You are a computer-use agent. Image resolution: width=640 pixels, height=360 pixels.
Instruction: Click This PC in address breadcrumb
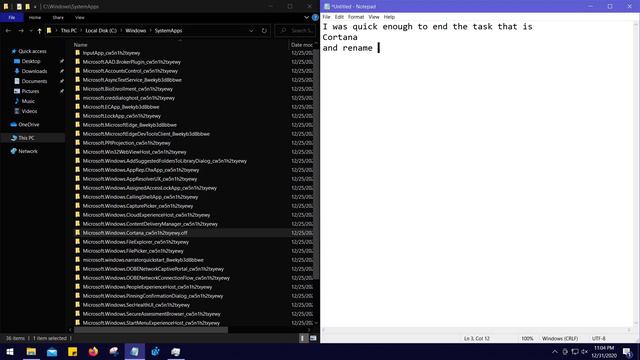(69, 31)
